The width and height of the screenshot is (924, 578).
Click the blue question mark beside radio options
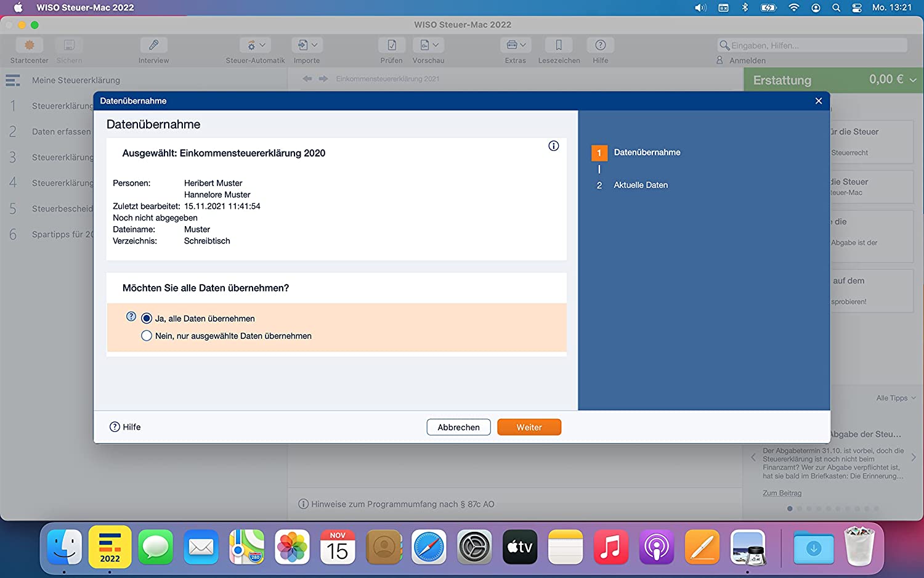(131, 317)
